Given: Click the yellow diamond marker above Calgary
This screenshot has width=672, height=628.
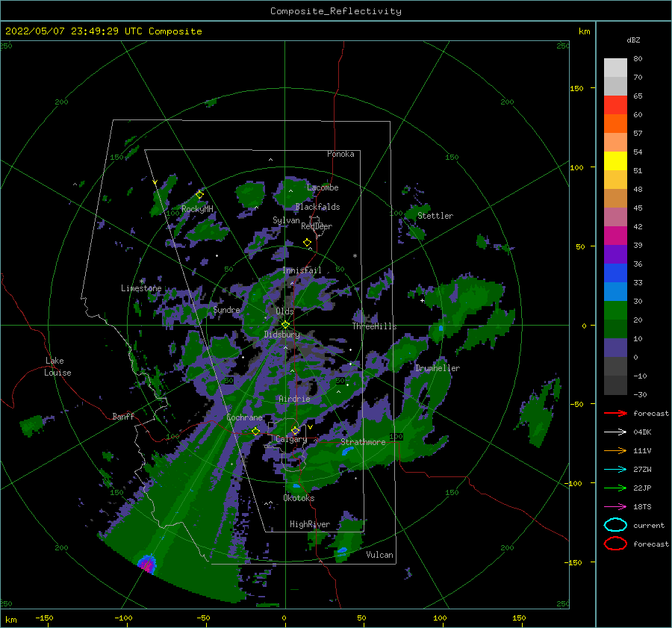Looking at the screenshot, I should [x=295, y=430].
